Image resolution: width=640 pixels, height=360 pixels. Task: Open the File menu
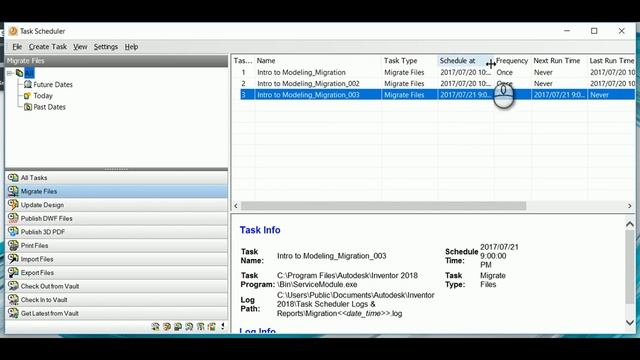[17, 47]
